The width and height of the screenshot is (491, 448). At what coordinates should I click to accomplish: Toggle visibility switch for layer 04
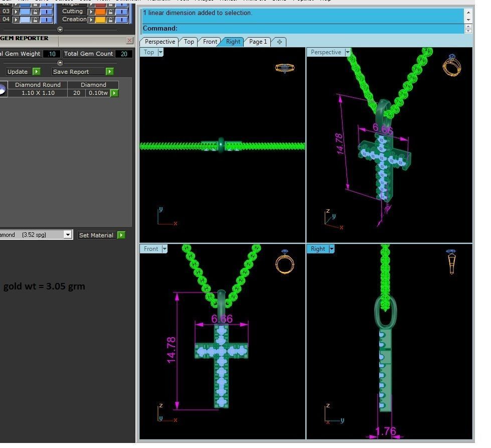[46, 20]
